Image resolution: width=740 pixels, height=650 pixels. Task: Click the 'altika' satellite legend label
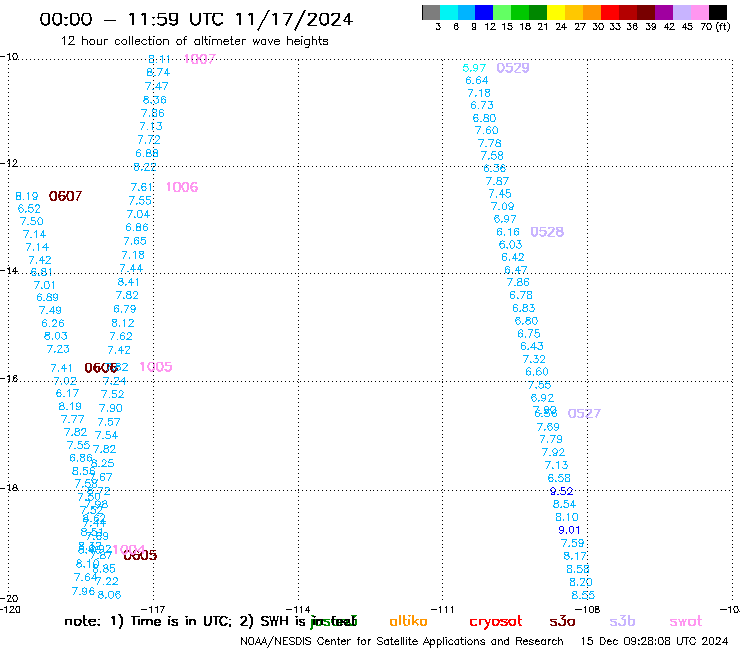tap(408, 621)
